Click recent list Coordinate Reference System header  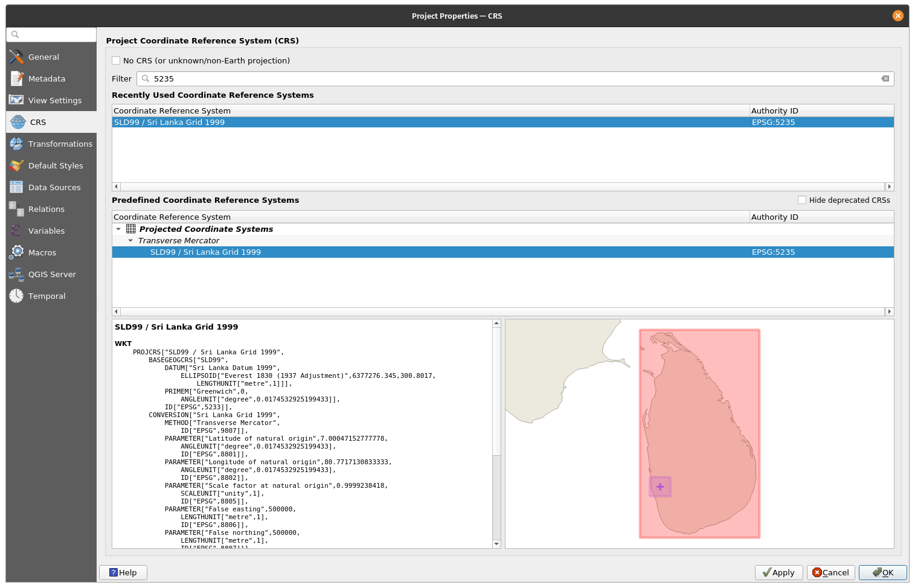coord(431,110)
